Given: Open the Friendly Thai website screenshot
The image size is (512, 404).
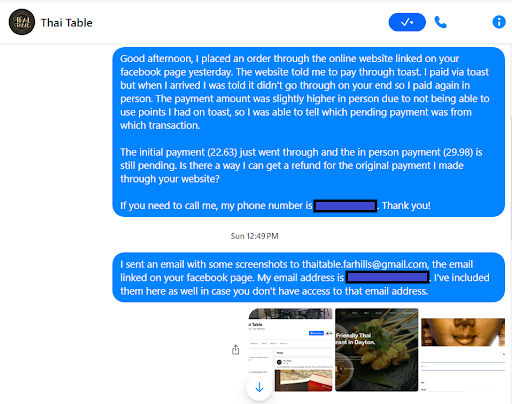Looking at the screenshot, I should [377, 350].
